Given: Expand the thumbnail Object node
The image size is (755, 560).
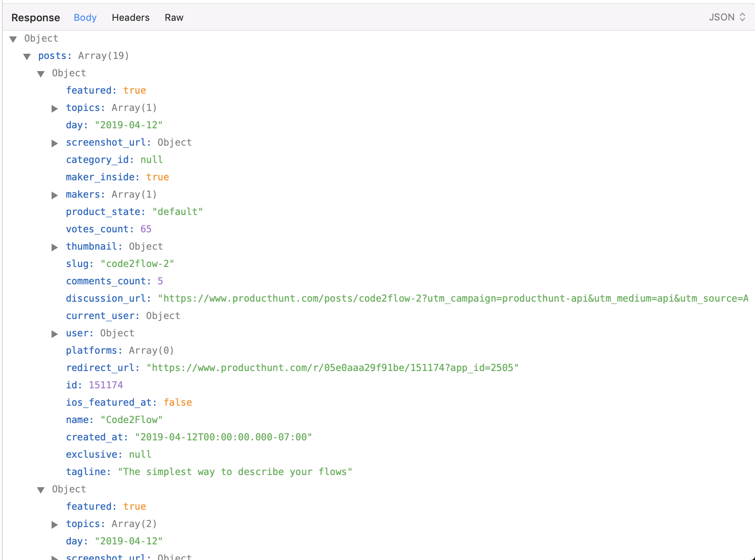Looking at the screenshot, I should 55,247.
